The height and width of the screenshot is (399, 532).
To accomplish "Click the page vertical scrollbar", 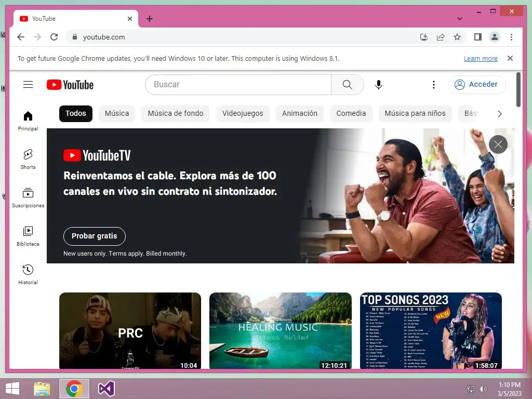I will click(x=518, y=89).
